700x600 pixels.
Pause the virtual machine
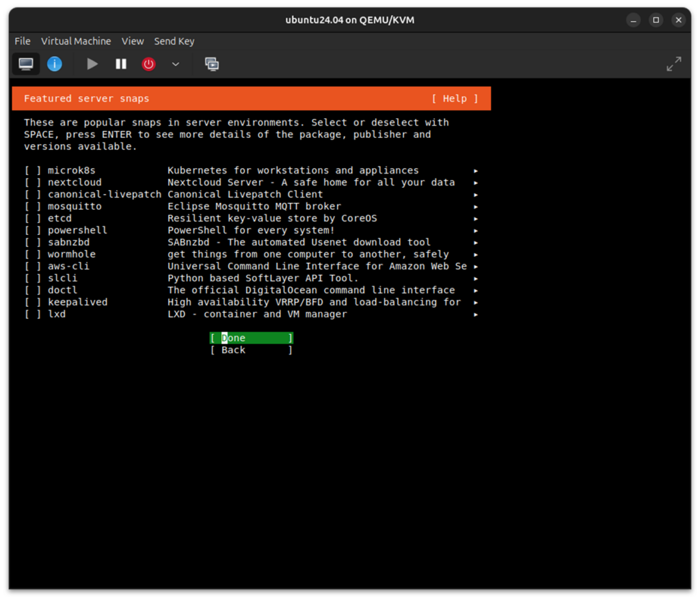[121, 64]
